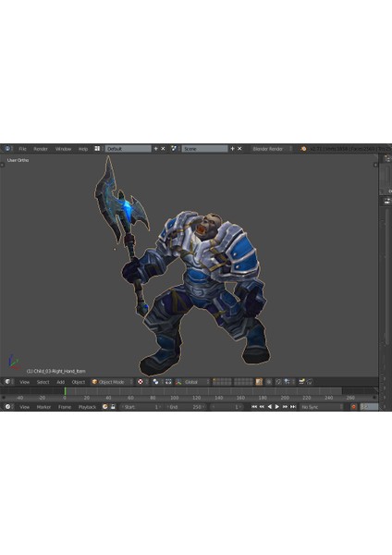
Task: Toggle the first scene layer block
Action: (222, 382)
